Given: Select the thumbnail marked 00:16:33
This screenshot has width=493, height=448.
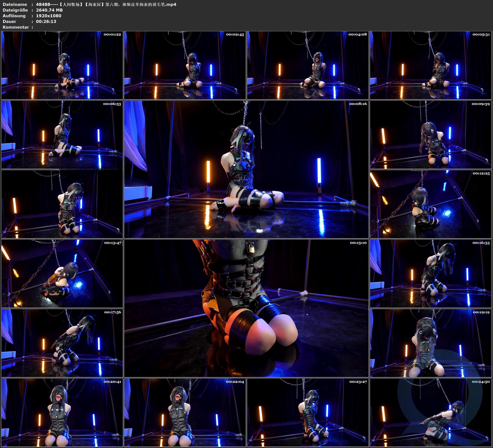Looking at the screenshot, I should [431, 273].
